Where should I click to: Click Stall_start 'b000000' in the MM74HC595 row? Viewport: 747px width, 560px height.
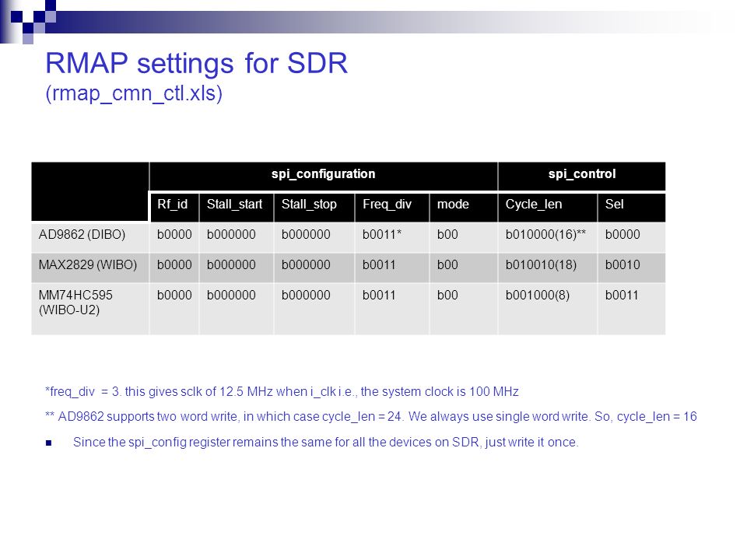(x=231, y=296)
